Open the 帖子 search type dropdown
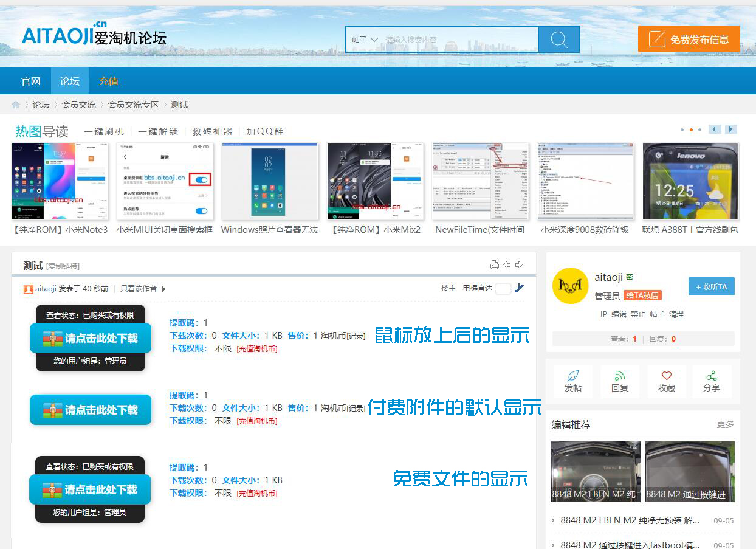This screenshot has height=549, width=756. click(365, 40)
